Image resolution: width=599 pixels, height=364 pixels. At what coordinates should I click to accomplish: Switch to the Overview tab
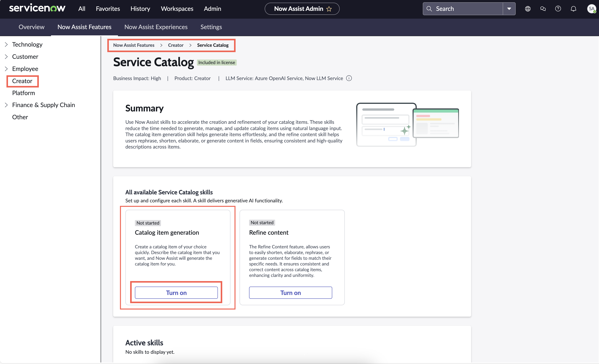pyautogui.click(x=32, y=27)
